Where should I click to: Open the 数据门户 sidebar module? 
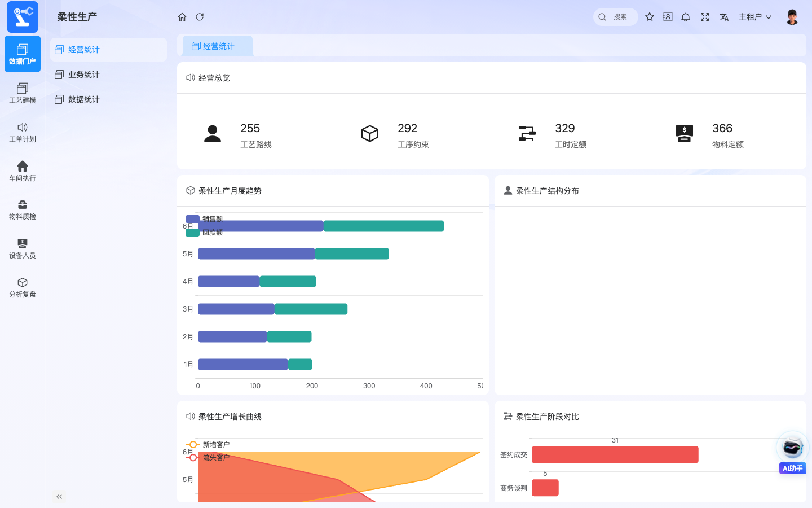[23, 54]
